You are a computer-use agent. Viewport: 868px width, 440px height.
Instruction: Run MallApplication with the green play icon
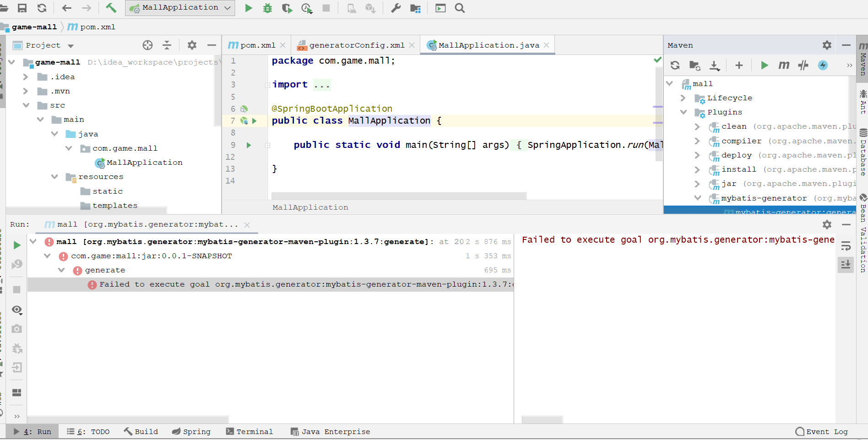[249, 8]
